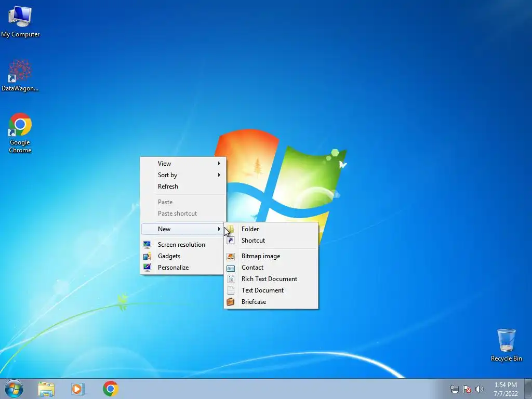Open Chrome from the taskbar
The height and width of the screenshot is (399, 532).
pos(111,389)
